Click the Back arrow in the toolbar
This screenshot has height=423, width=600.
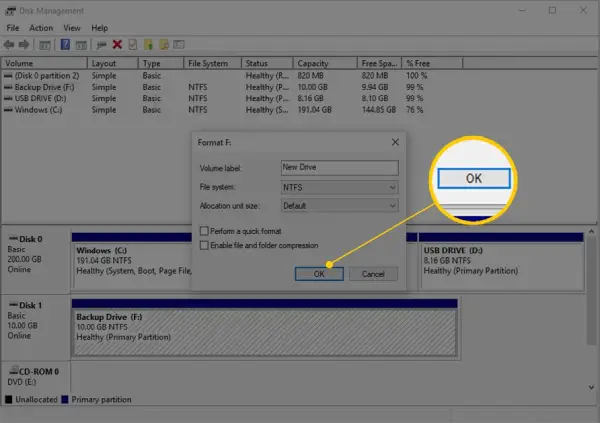point(9,45)
